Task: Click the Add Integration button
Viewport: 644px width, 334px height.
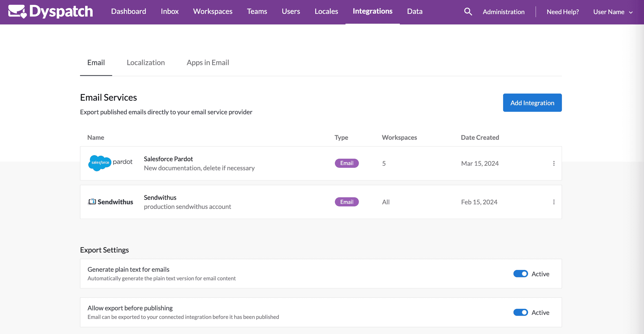Action: (532, 102)
